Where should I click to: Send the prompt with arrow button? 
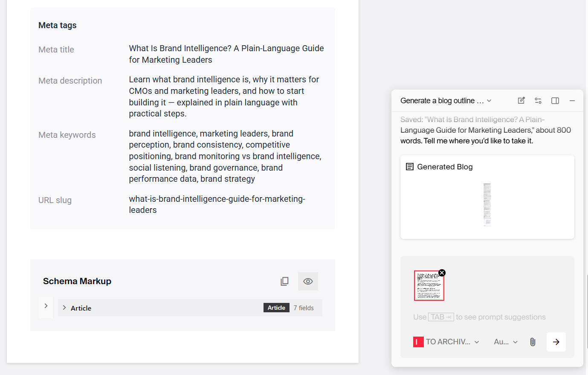[x=556, y=342]
